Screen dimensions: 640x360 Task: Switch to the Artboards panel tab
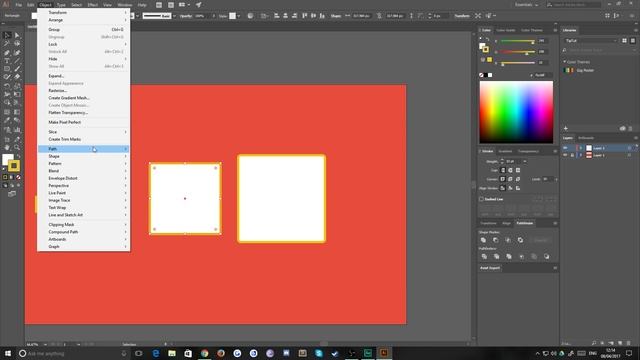pos(586,138)
